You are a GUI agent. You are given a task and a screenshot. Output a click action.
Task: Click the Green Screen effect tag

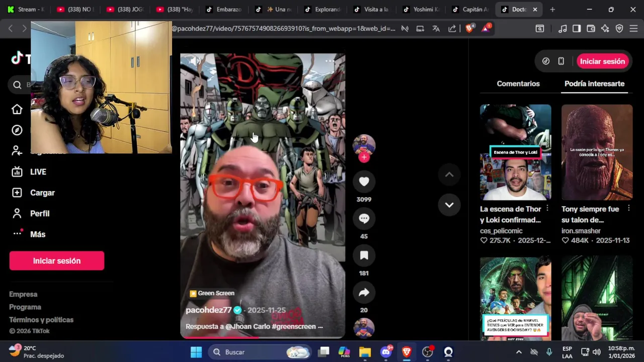click(212, 293)
